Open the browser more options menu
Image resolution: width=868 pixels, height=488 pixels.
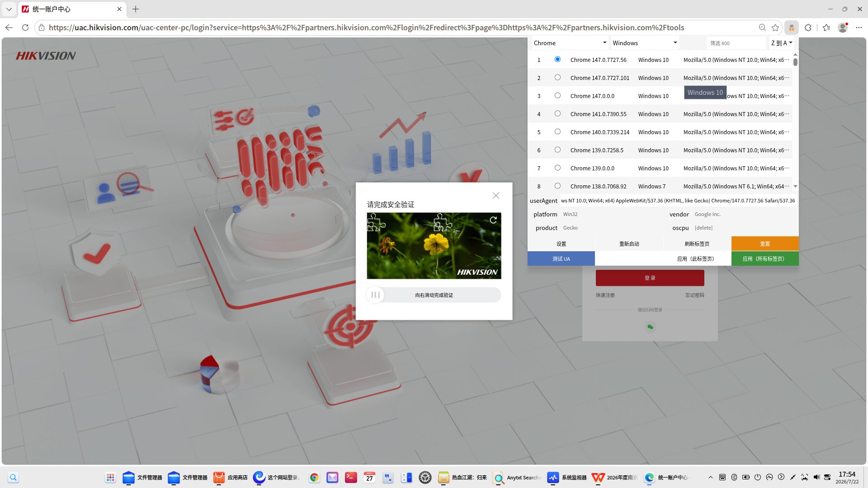859,28
